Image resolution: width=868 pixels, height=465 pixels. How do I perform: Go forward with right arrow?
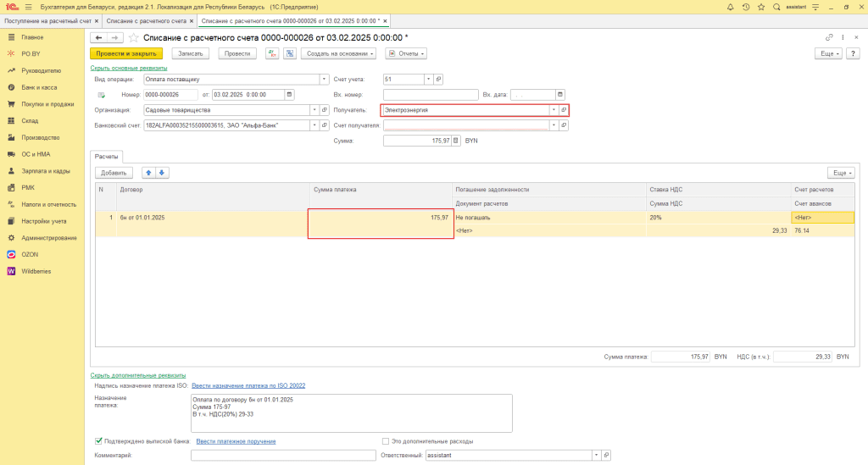[x=114, y=37]
